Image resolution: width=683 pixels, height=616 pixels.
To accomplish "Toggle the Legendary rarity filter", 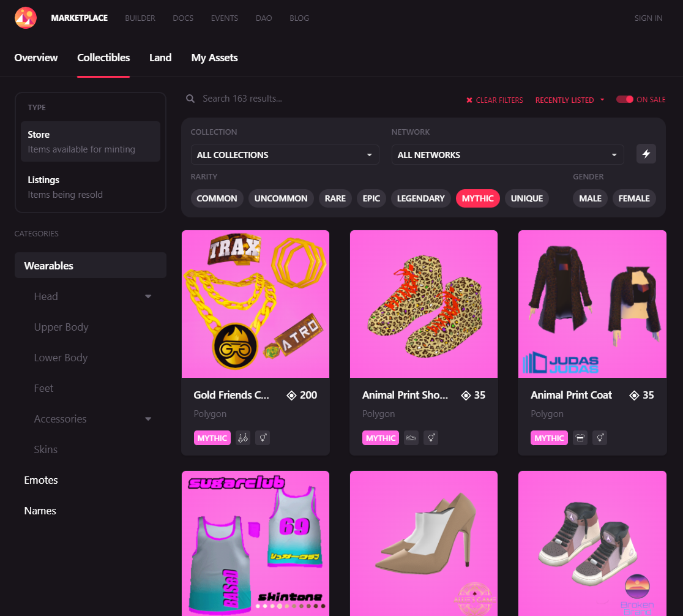I will pos(421,198).
